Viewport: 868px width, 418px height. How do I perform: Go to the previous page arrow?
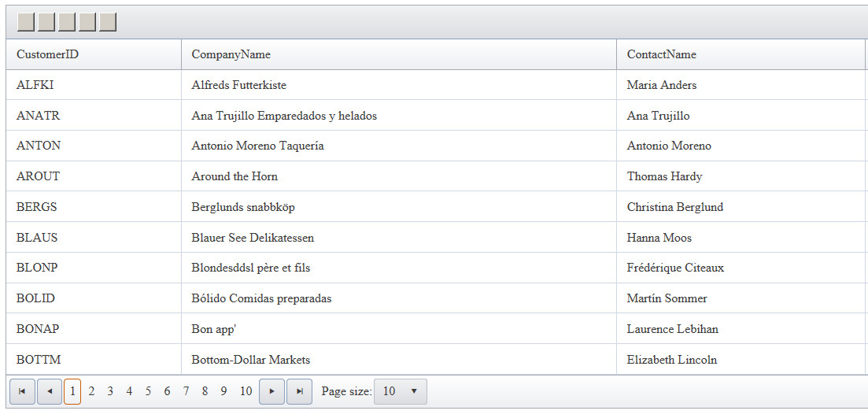coord(50,391)
